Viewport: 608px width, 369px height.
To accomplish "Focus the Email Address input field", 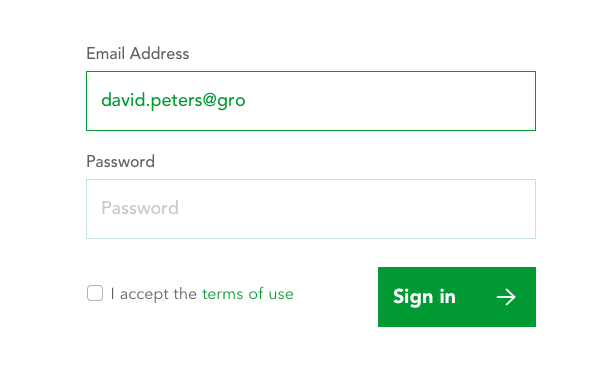I will click(311, 101).
